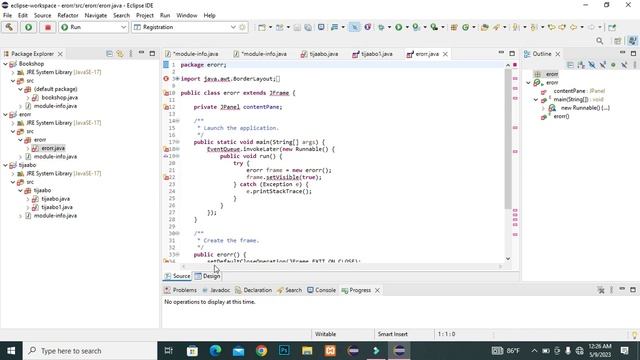
Task: Open the Project menu
Action: click(x=144, y=16)
